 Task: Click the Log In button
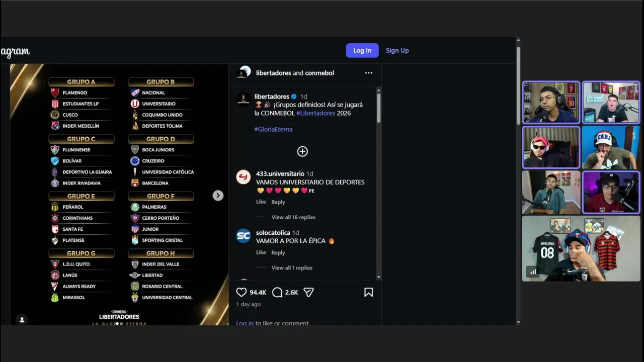pos(362,50)
